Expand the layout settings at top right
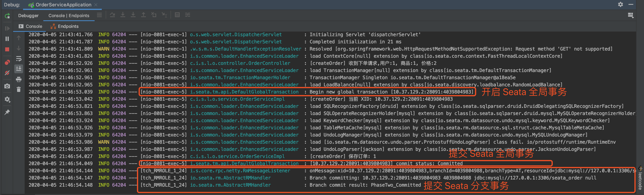The image size is (644, 195). point(630,16)
